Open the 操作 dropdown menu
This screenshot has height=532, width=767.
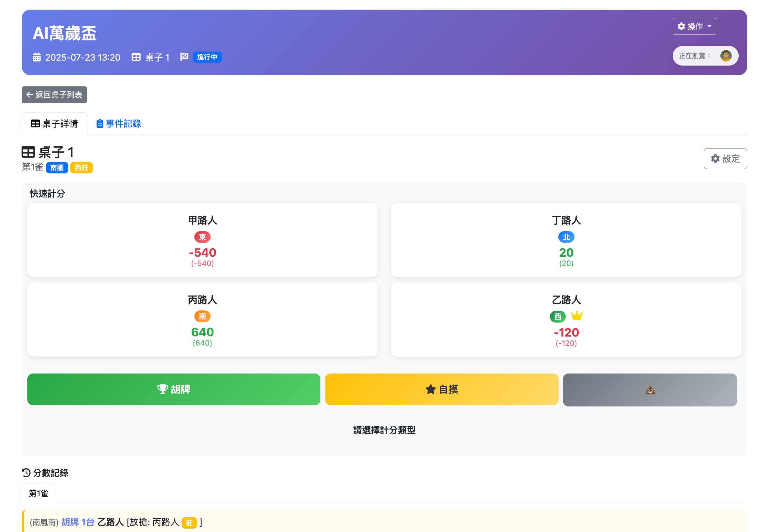pyautogui.click(x=694, y=27)
